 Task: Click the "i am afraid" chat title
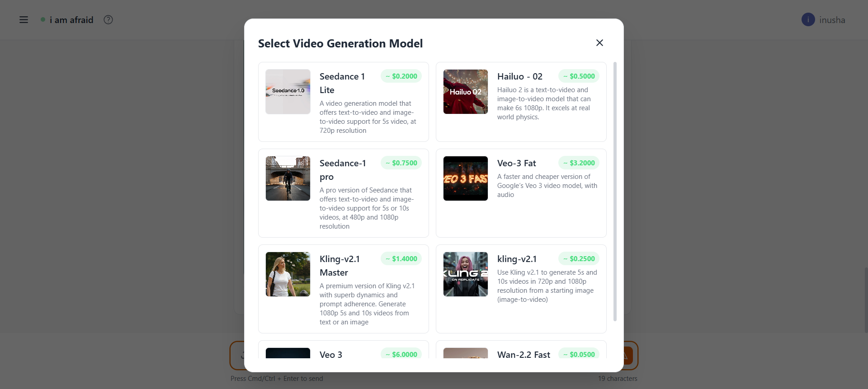click(71, 20)
